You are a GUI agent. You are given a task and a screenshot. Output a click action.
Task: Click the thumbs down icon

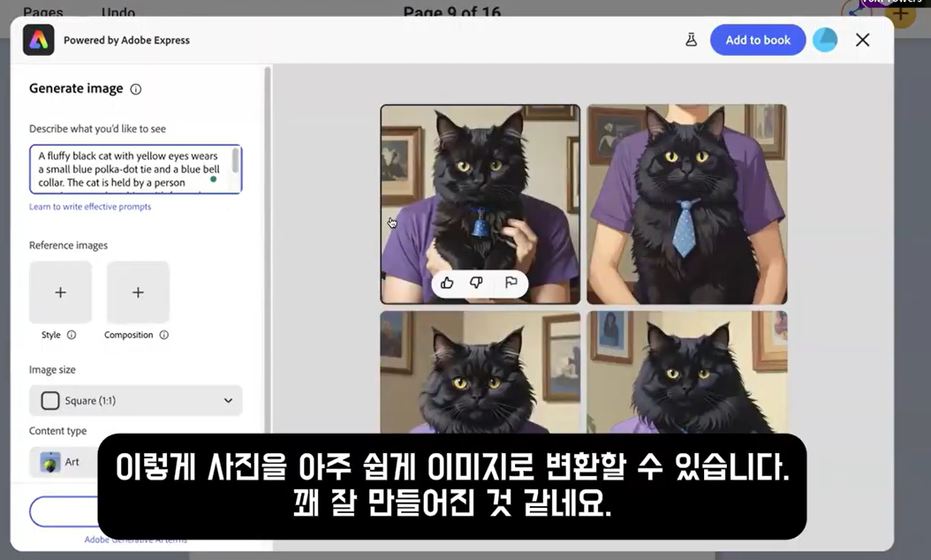(x=477, y=283)
